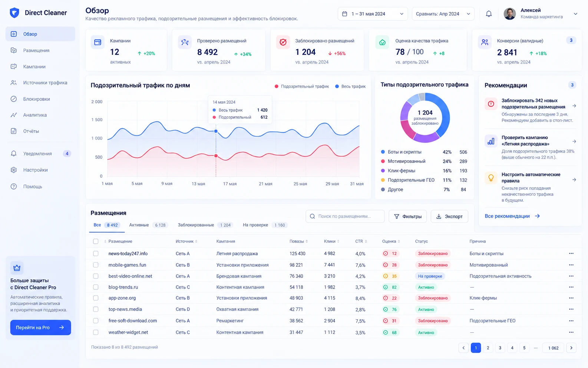Click the Настройки gear icon

point(14,170)
